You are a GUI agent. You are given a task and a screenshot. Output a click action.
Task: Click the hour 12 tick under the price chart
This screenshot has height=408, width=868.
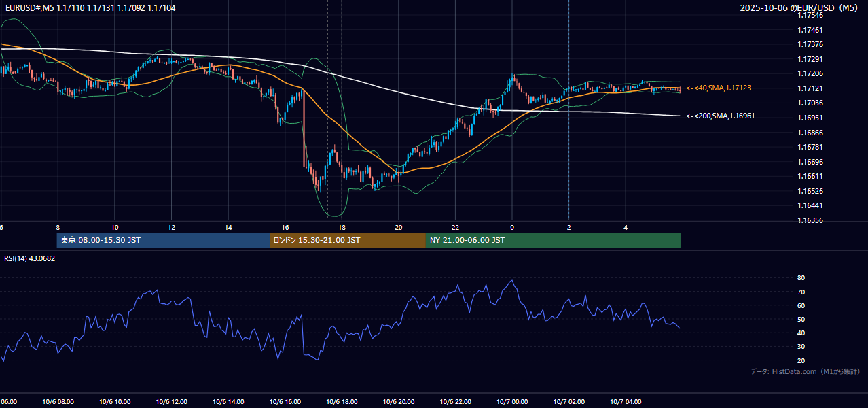coord(172,228)
